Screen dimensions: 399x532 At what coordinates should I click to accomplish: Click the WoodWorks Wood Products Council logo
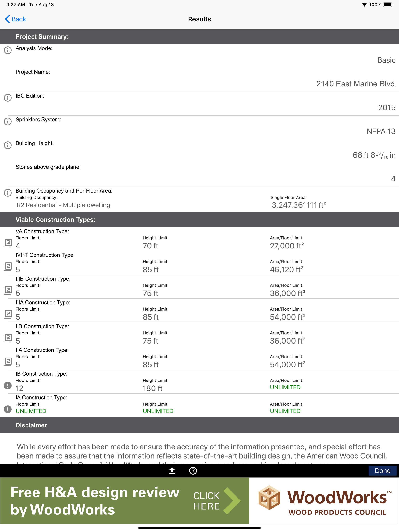pos(324,501)
